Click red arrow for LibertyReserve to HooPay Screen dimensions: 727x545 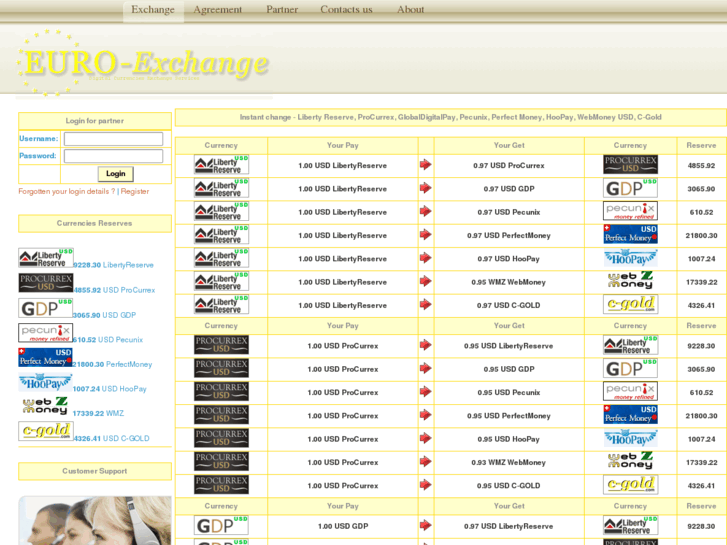coord(426,258)
